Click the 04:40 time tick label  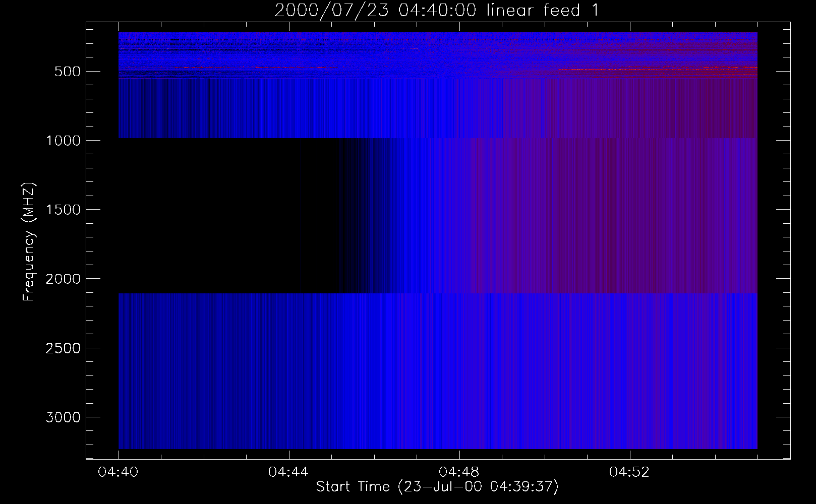tap(119, 472)
